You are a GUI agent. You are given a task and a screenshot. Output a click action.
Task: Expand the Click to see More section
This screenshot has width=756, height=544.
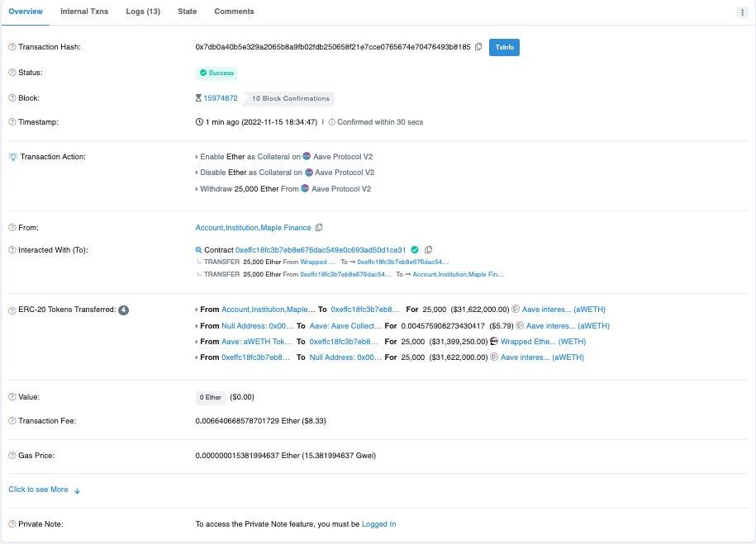click(x=45, y=490)
